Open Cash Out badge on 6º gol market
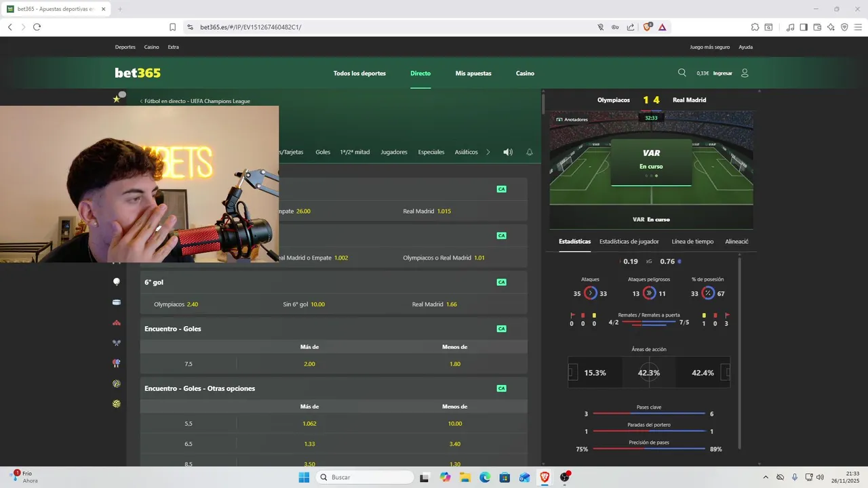 click(x=501, y=282)
